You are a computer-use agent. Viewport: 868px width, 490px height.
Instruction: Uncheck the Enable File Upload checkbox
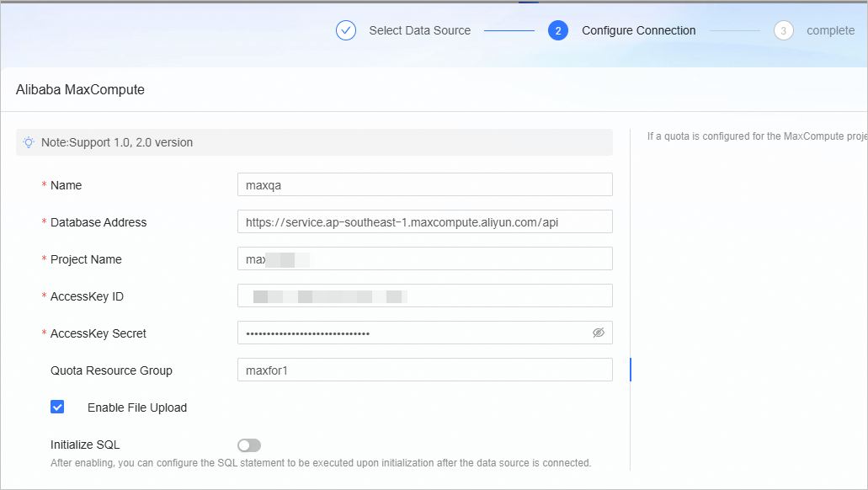[x=57, y=407]
